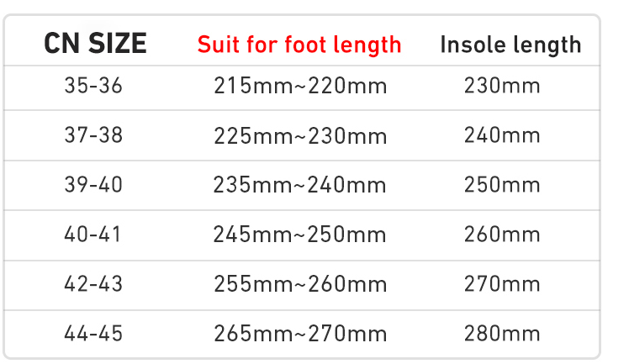The image size is (629, 364).
Task: Select the 42-43 size cell
Action: (x=93, y=284)
